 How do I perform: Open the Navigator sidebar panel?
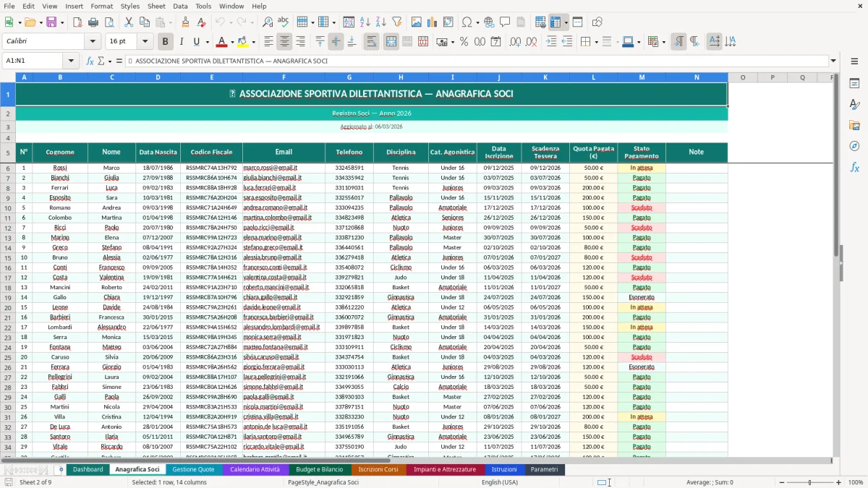click(x=854, y=146)
